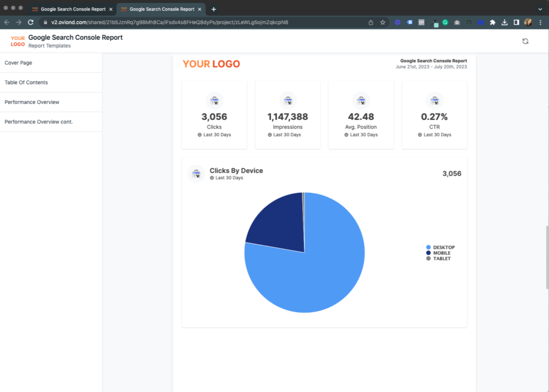
Task: Click the purple extension icon in the toolbar
Action: click(x=397, y=22)
